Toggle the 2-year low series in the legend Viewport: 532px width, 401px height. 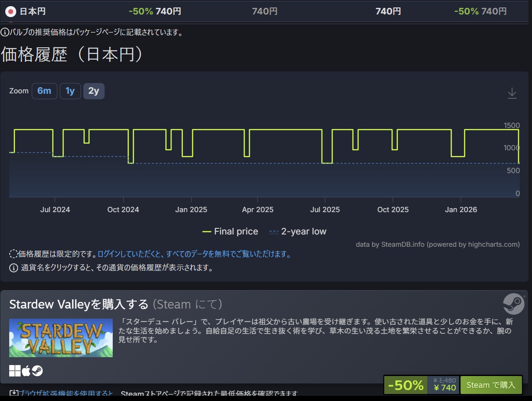(x=298, y=231)
